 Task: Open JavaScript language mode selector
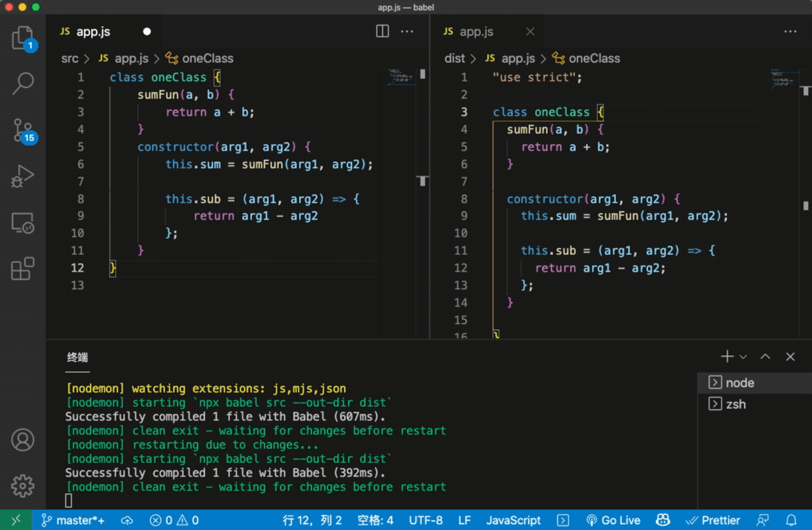tap(513, 520)
